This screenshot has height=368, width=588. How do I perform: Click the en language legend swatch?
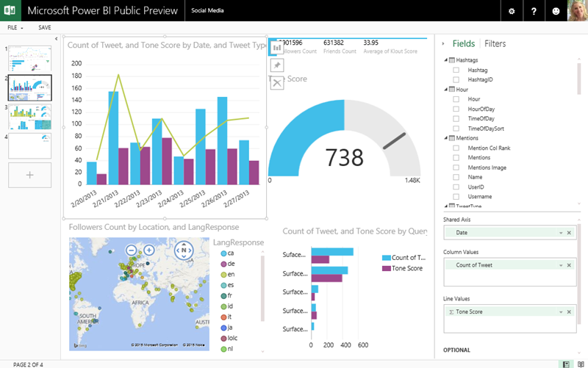point(223,275)
